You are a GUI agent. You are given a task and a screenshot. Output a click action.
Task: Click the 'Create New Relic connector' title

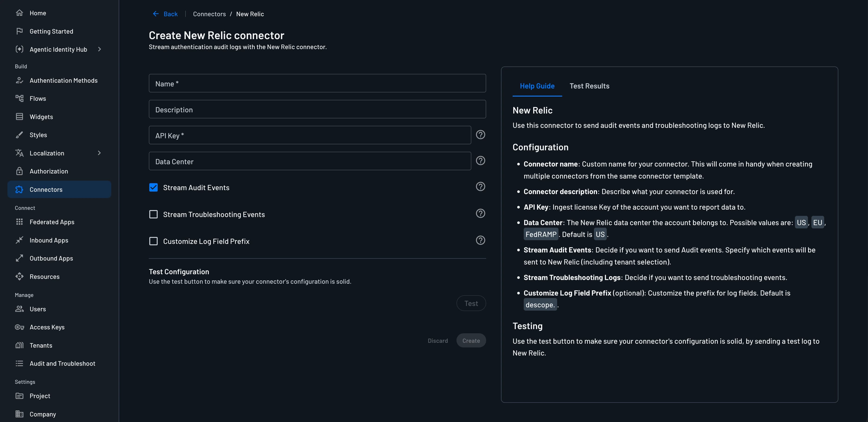pos(217,35)
